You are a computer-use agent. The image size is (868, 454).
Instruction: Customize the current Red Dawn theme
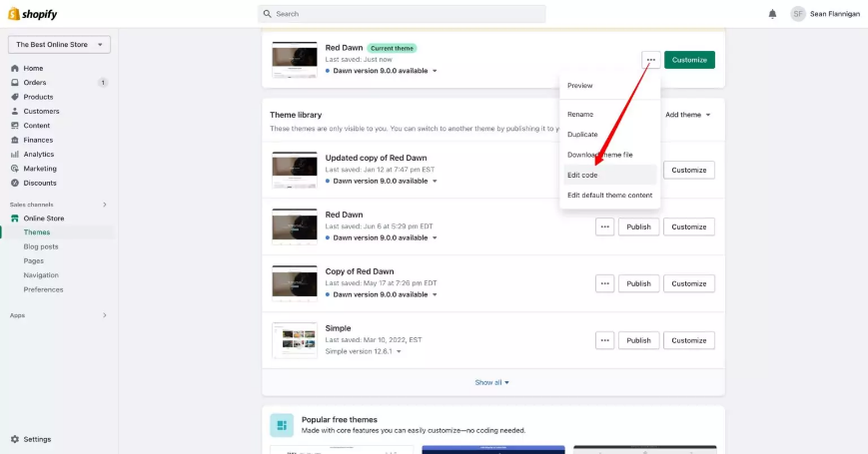tap(689, 60)
